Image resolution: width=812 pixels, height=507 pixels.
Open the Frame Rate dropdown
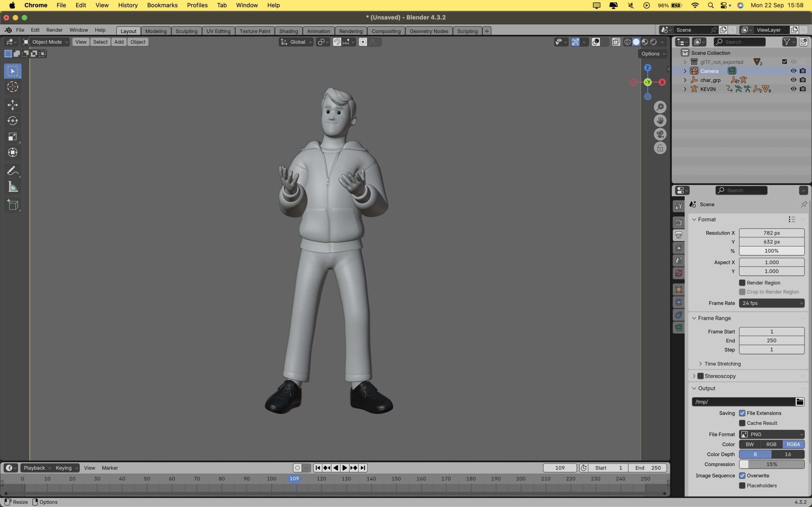tap(771, 303)
